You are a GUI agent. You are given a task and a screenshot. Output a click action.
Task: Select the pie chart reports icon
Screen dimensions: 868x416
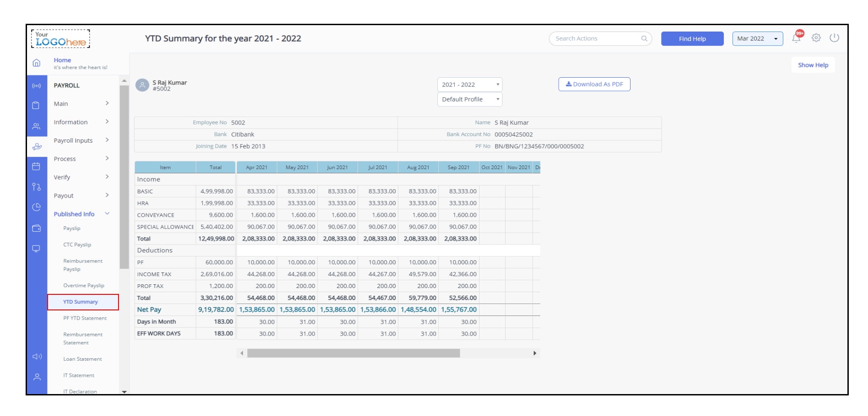pyautogui.click(x=37, y=204)
